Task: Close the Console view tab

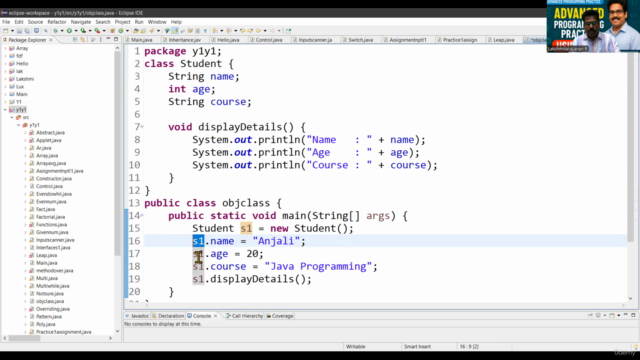Action: [x=216, y=316]
